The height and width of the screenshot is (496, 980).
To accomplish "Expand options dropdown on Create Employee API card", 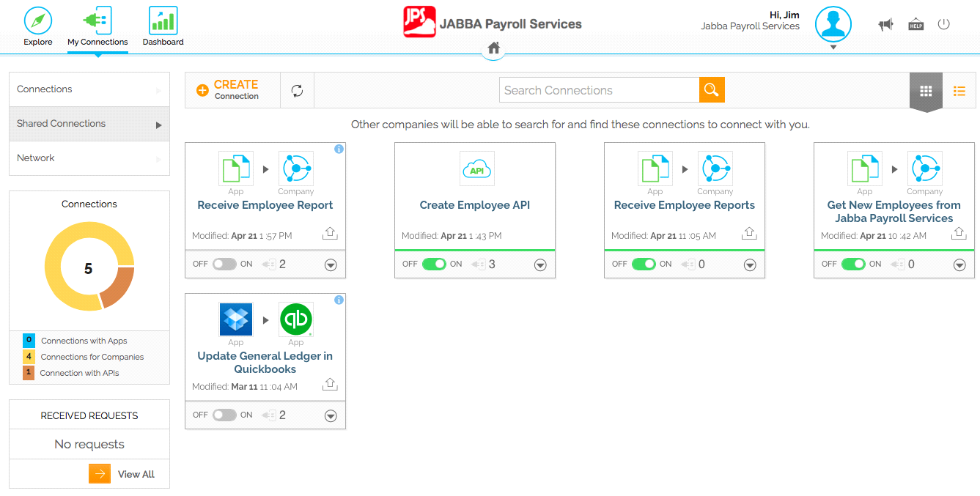I will [x=540, y=265].
